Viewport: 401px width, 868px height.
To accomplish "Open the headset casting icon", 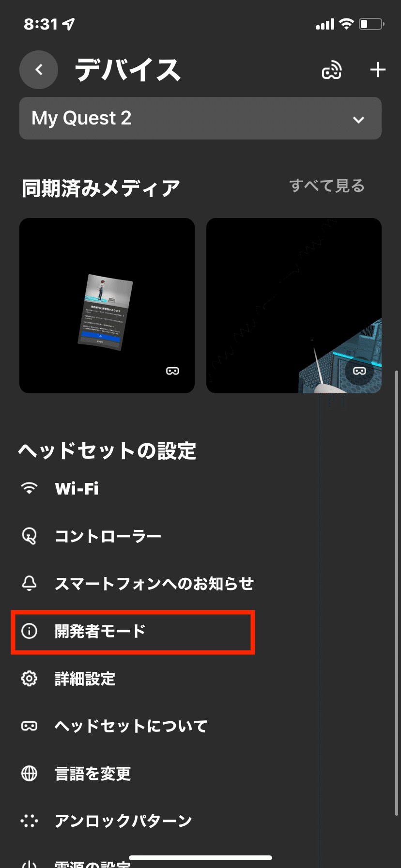I will click(x=332, y=70).
